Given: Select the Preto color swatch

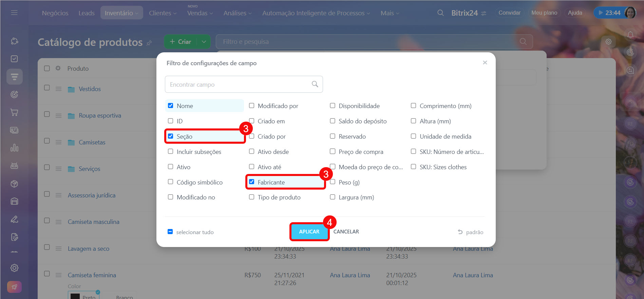Looking at the screenshot, I should [x=83, y=296].
